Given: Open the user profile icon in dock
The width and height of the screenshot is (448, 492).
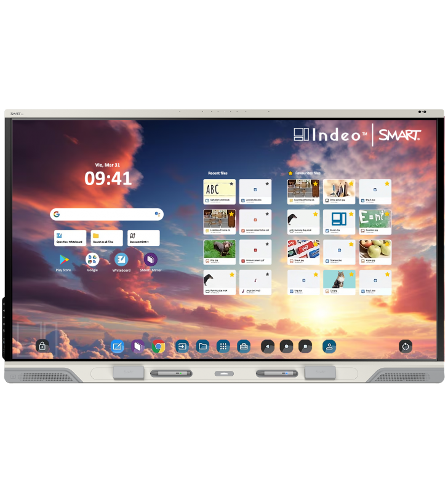Looking at the screenshot, I should (329, 346).
